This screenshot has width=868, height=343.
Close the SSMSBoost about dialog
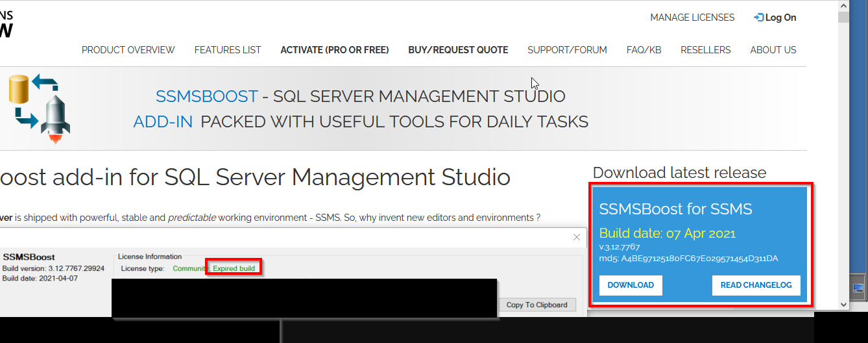[576, 237]
